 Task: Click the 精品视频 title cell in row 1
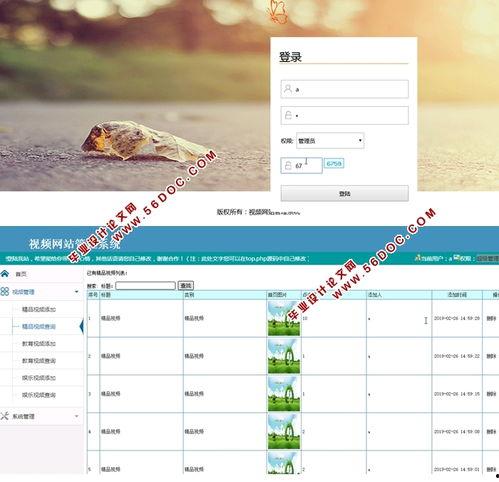pyautogui.click(x=111, y=318)
